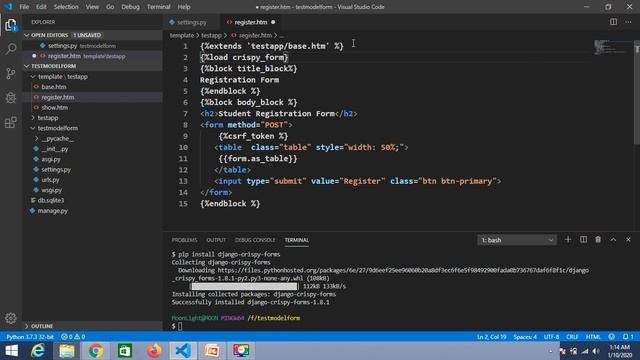Open the Explorer view in activity bar

(x=11, y=25)
